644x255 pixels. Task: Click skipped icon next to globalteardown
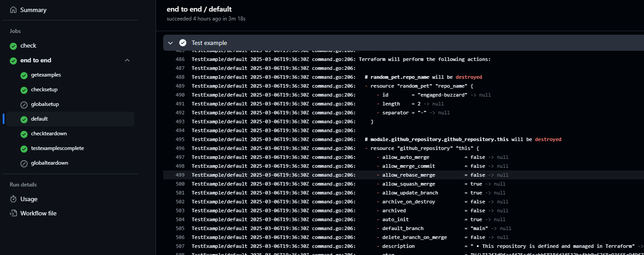click(x=24, y=163)
